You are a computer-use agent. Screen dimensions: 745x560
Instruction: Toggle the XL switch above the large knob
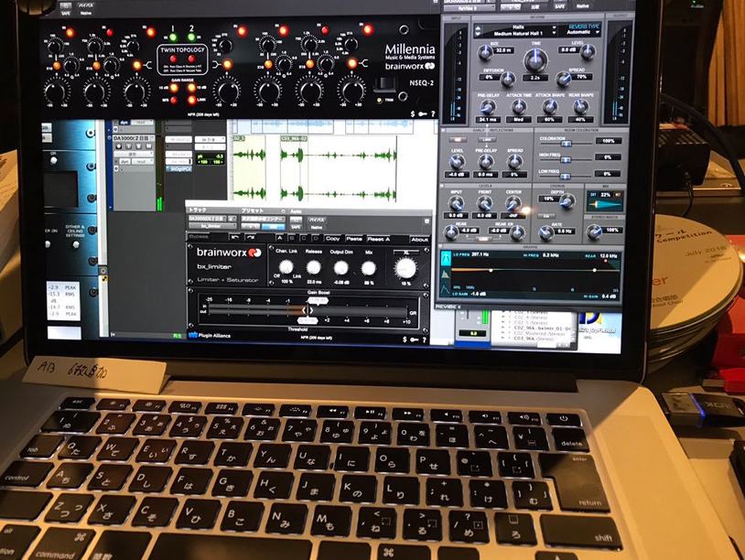pyautogui.click(x=406, y=253)
